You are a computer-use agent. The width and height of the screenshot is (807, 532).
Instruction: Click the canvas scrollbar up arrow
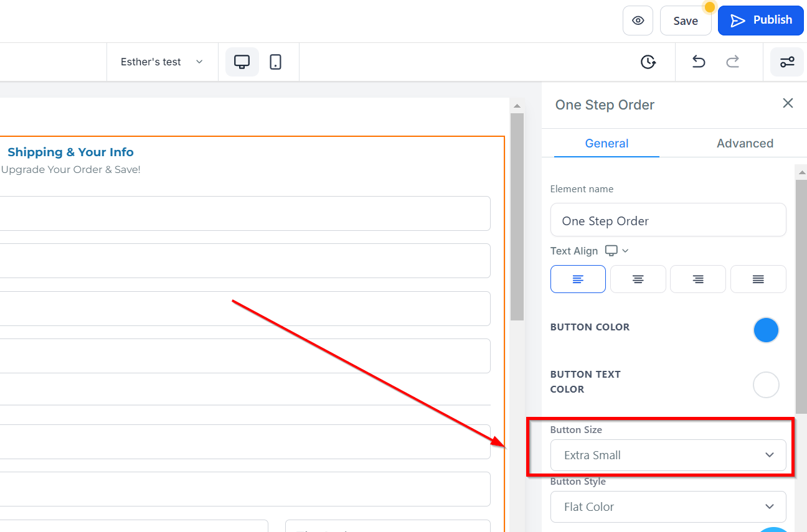(517, 106)
